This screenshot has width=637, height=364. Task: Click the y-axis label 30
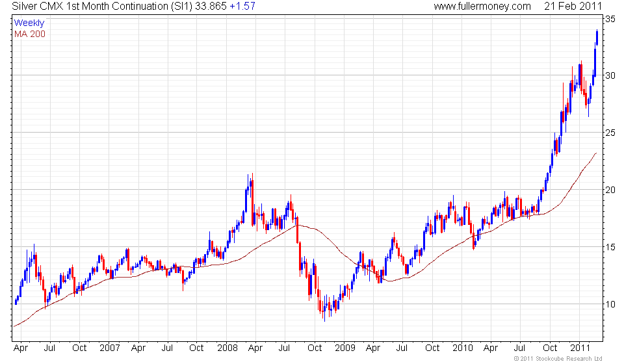tap(610, 75)
